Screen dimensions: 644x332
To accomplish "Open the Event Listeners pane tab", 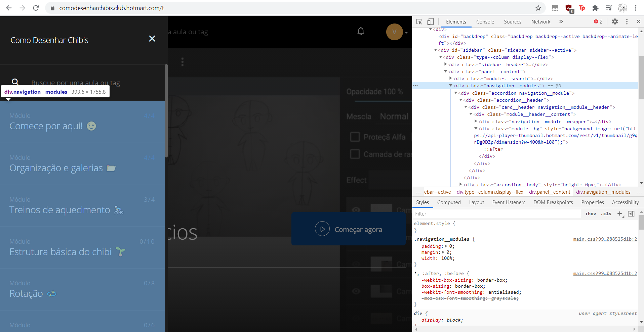I will (x=509, y=202).
